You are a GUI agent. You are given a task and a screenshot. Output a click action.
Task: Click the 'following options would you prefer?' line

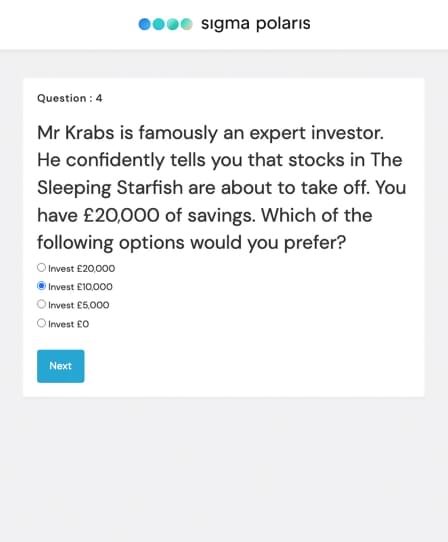tap(192, 243)
